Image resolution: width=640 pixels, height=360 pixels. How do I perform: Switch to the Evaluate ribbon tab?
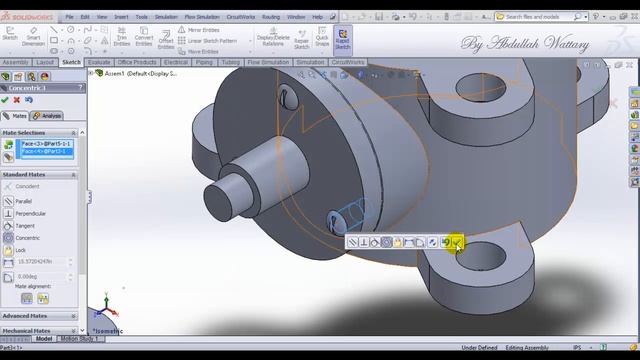tap(99, 62)
